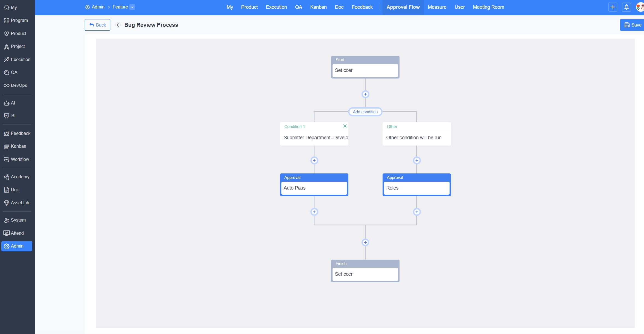Click the Add condition button
Viewport: 644px width, 334px height.
(365, 112)
